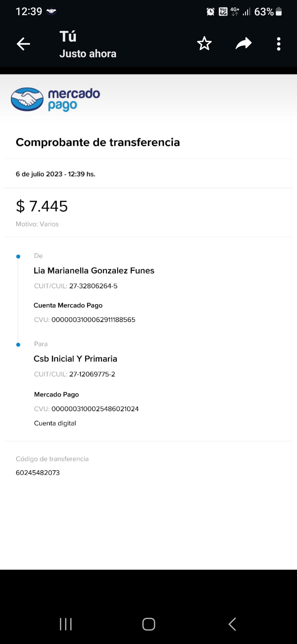This screenshot has height=644, width=297.
Task: Tap recipient name Csb Inicial Y Primaria
Action: tap(75, 359)
